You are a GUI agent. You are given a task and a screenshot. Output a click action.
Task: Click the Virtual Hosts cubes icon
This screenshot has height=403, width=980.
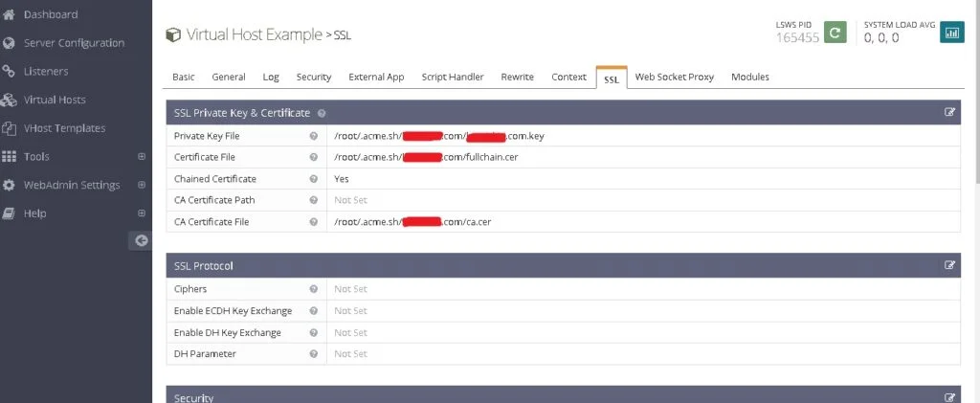coord(9,100)
